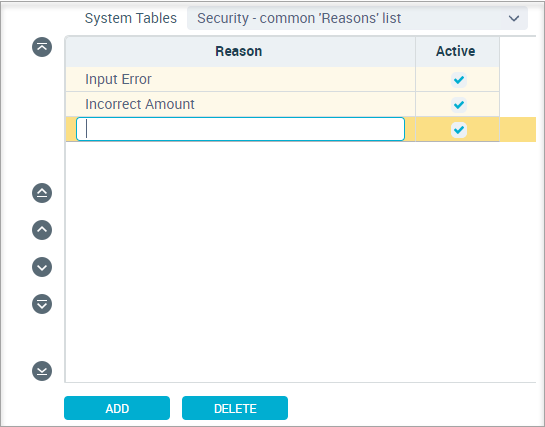Viewport: 545px width, 427px height.
Task: Click the page up navigation icon
Action: pos(42,193)
